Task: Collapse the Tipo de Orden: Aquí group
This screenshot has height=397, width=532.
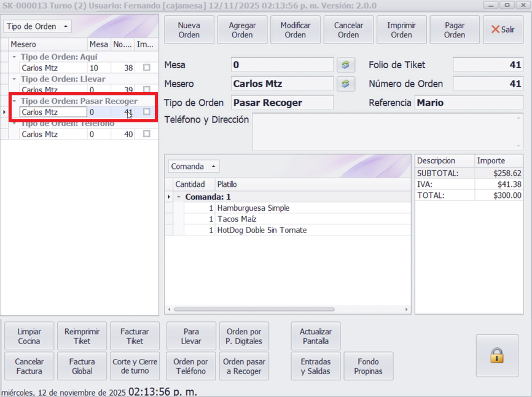Action: (14, 57)
